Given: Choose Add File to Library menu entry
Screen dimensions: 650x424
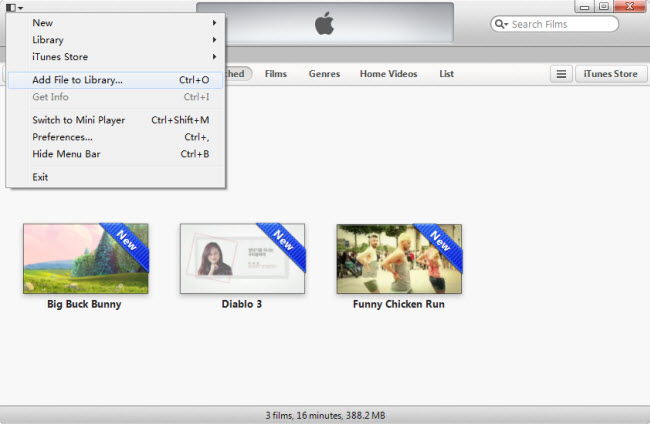Looking at the screenshot, I should pyautogui.click(x=115, y=80).
